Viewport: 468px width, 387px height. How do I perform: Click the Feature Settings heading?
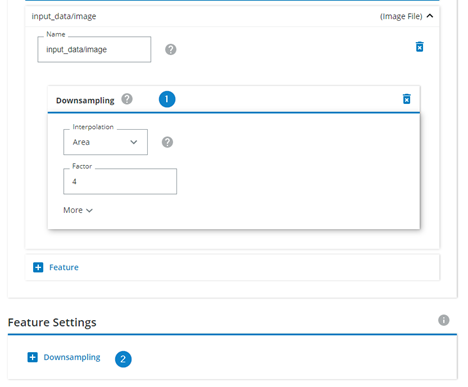click(x=52, y=322)
